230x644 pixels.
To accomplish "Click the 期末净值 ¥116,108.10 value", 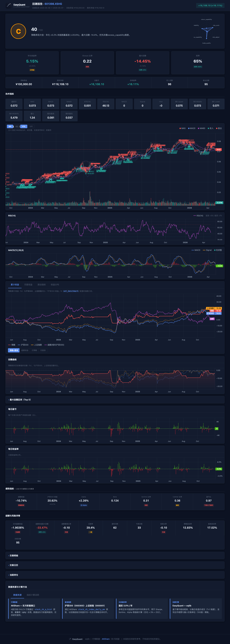I will point(60,84).
